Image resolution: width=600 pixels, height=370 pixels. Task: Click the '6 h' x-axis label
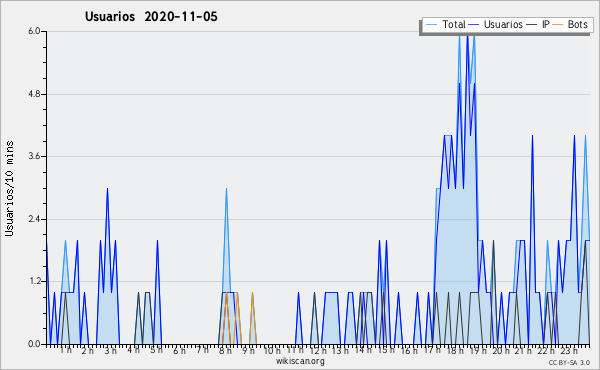[179, 351]
